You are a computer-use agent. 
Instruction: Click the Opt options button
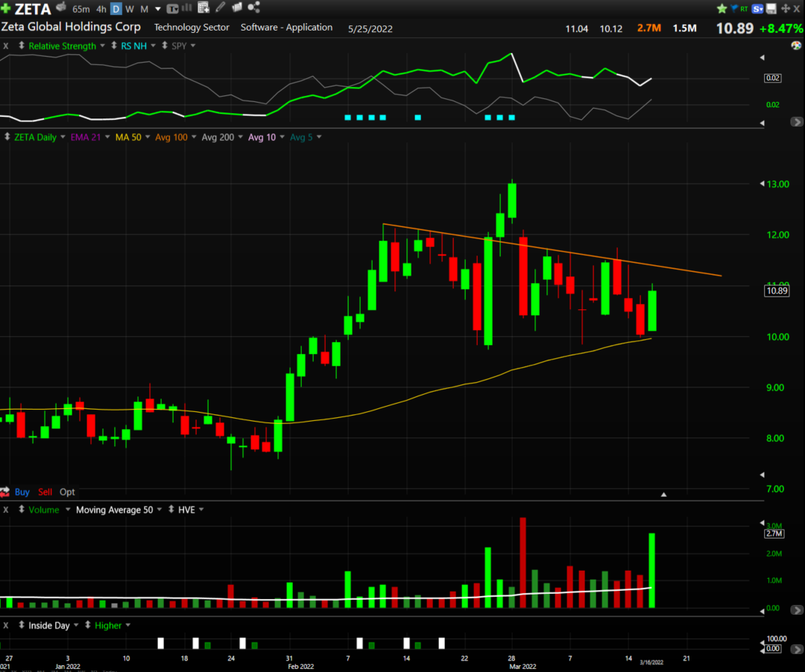point(67,492)
